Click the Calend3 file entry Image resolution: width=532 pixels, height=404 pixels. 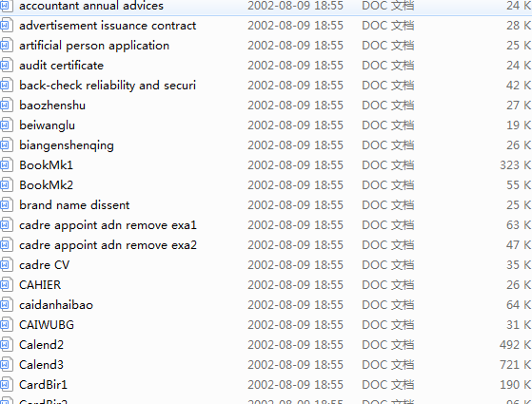[x=41, y=365]
